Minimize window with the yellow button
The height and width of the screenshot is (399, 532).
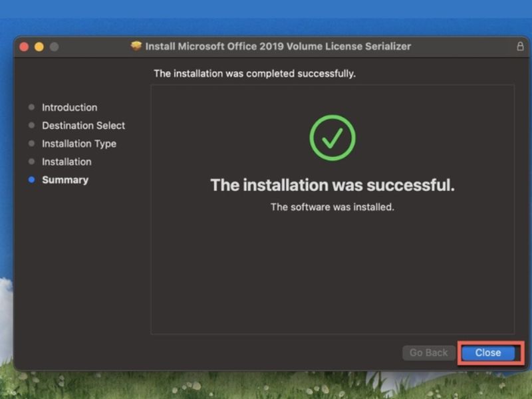click(x=39, y=47)
